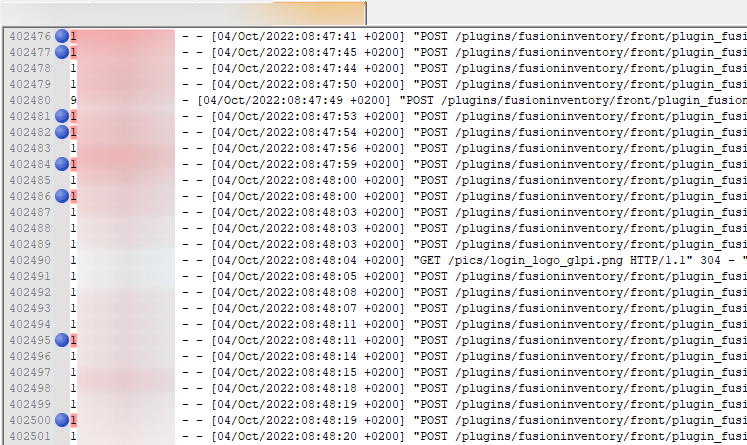The width and height of the screenshot is (747, 445).
Task: Click the timestamp 04/Oct/2022:08:47:56
Action: tap(287, 148)
